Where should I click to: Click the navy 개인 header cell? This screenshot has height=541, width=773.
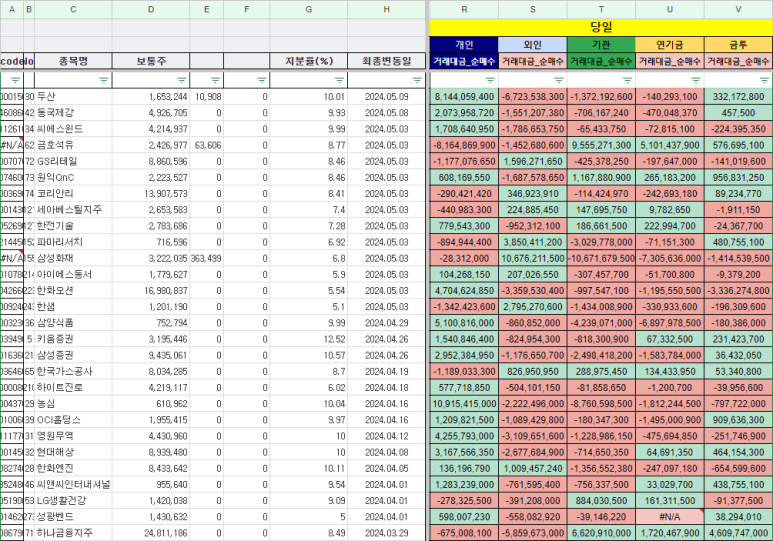coord(464,44)
